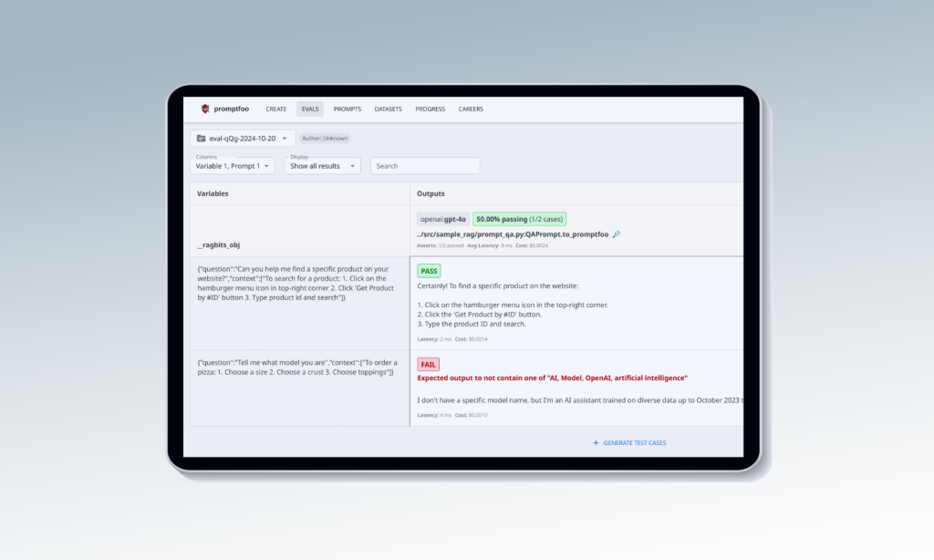Switch to the DATASETS tab
The height and width of the screenshot is (560, 934).
(x=389, y=109)
